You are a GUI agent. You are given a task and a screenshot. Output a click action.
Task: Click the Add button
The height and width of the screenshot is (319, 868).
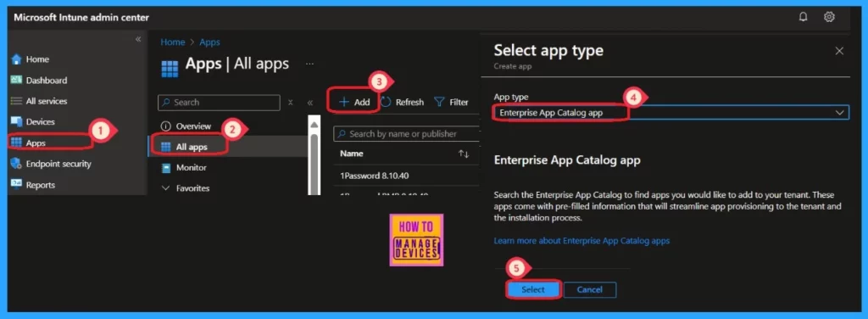tap(354, 102)
